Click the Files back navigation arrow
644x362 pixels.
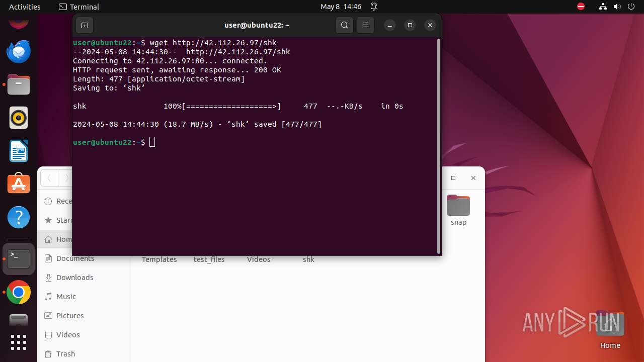coord(49,178)
